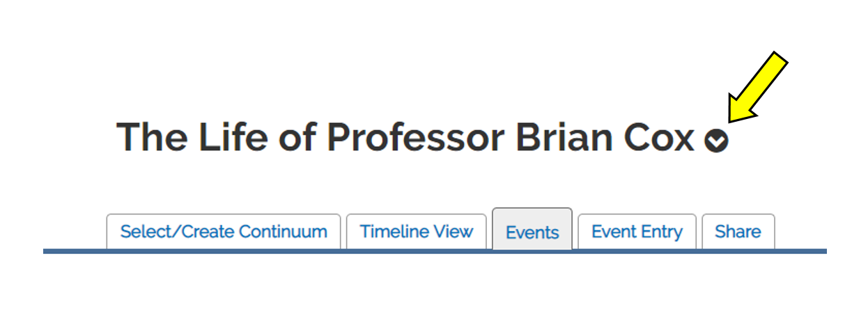Switch to the Timeline View tab
868x309 pixels.
pyautogui.click(x=417, y=232)
